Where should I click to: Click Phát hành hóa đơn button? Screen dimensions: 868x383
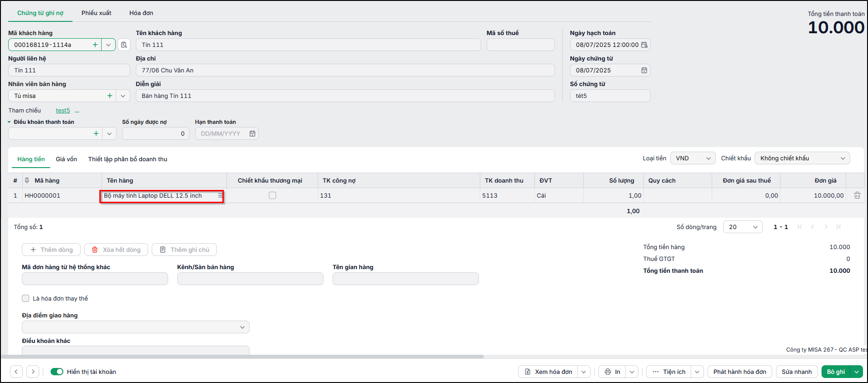tap(740, 372)
